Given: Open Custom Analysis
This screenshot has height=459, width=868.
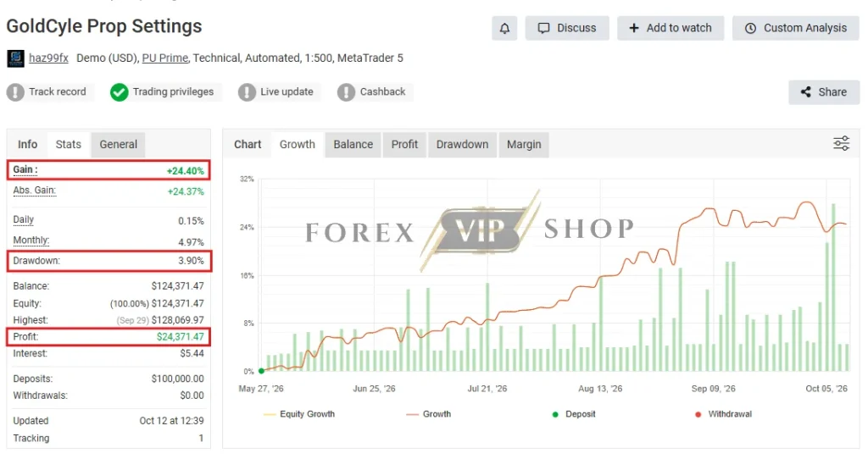Looking at the screenshot, I should [x=795, y=28].
